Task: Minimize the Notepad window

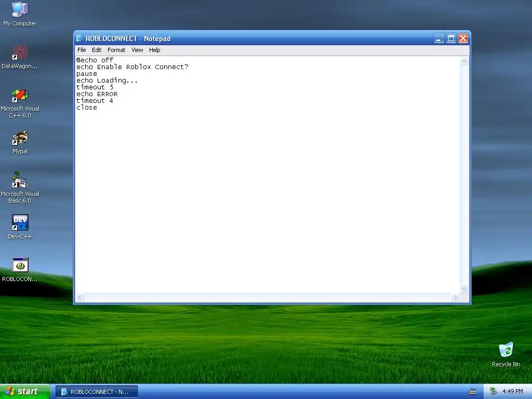Action: pyautogui.click(x=439, y=38)
